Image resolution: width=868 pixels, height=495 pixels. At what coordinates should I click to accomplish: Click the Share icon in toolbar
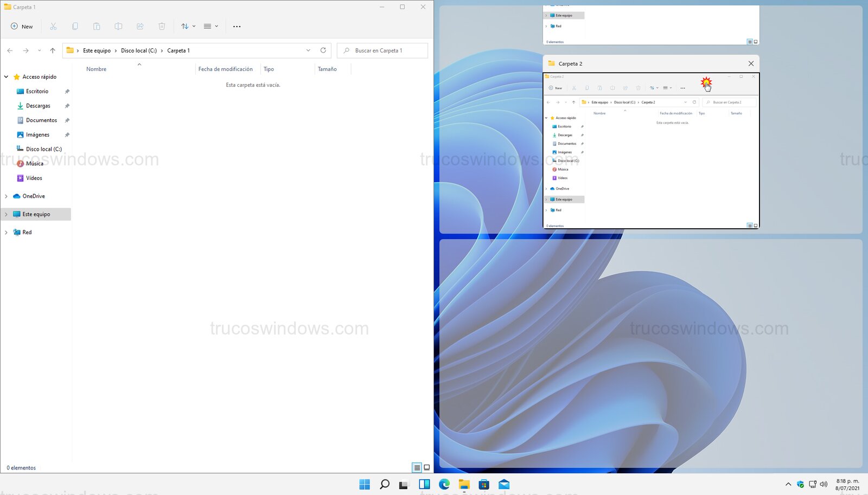140,27
